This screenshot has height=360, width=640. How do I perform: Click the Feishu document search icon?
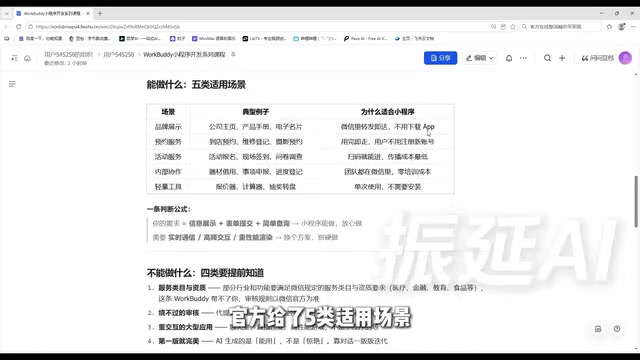pos(547,58)
